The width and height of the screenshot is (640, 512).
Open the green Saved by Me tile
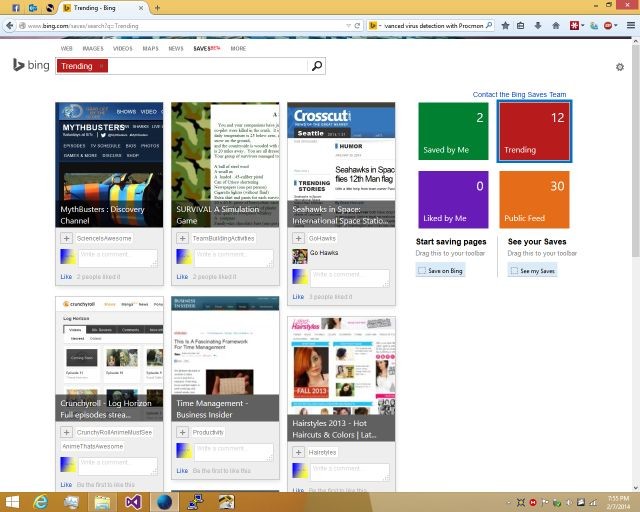453,131
